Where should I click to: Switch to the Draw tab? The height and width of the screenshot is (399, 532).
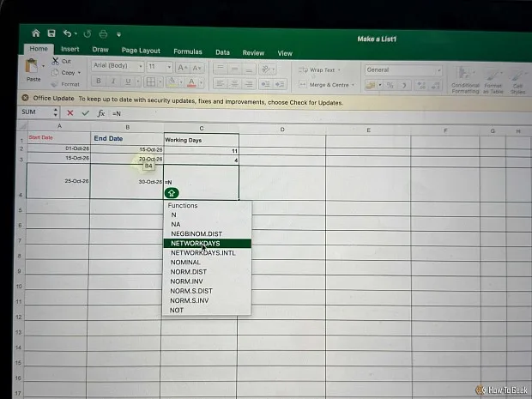(100, 50)
